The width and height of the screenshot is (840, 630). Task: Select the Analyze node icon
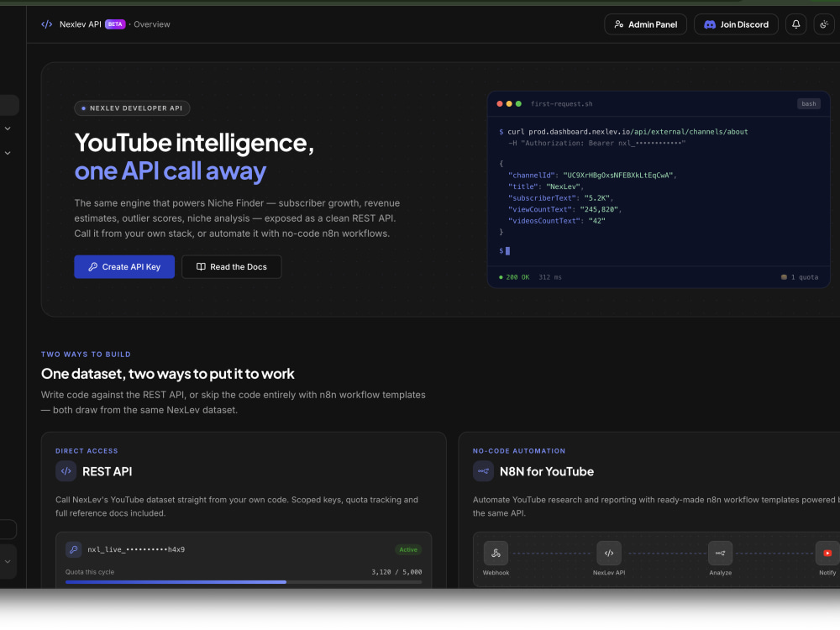coord(721,554)
